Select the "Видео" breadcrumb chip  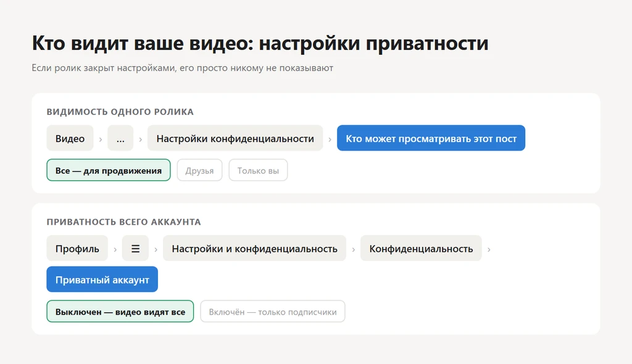pos(70,138)
